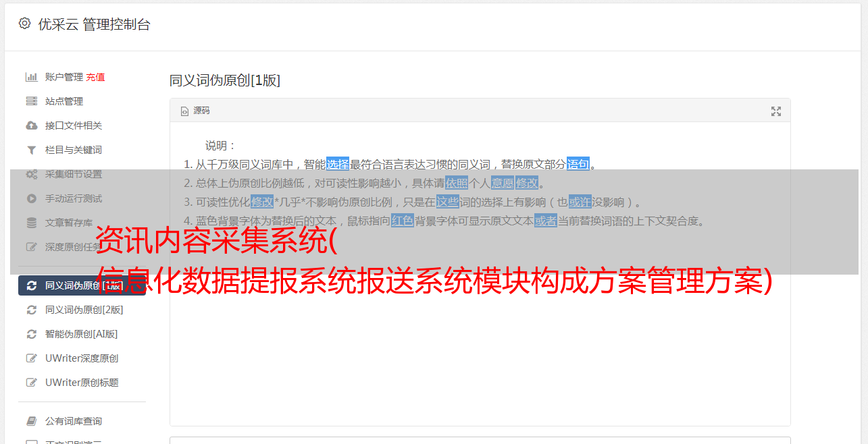Open UWriter原创标题 in the sidebar
This screenshot has height=444, width=868.
point(82,383)
